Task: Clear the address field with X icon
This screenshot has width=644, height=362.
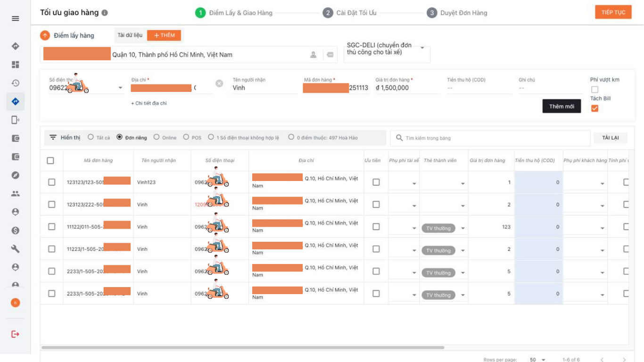Action: (219, 83)
